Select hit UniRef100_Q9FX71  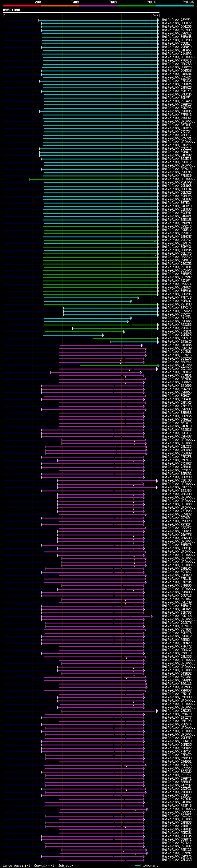click(x=176, y=328)
